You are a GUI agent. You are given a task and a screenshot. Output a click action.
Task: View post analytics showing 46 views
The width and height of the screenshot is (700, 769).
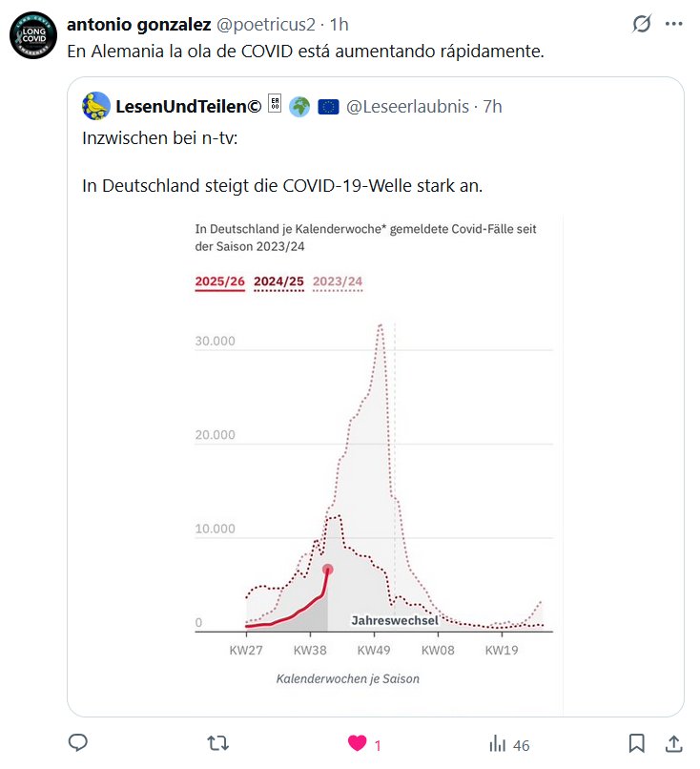coord(508,744)
